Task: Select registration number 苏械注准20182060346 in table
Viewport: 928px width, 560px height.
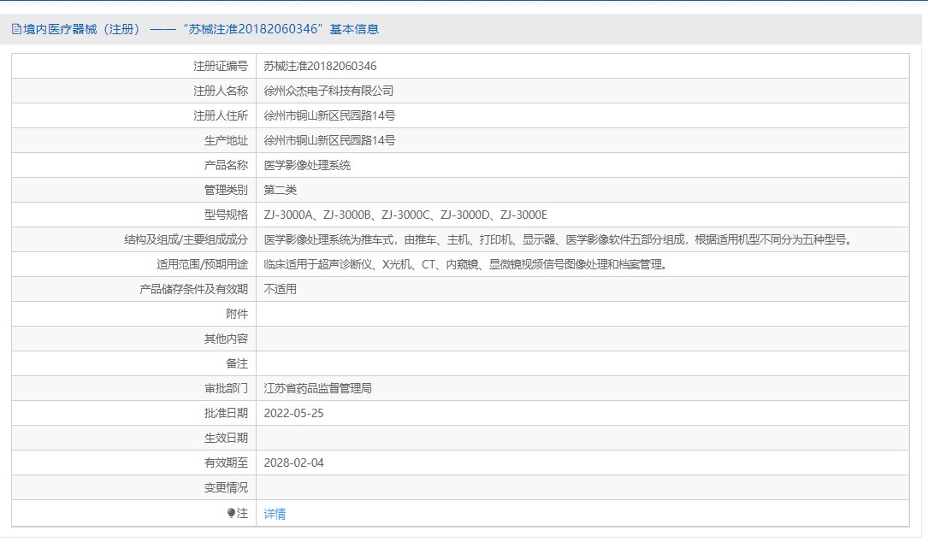Action: (x=320, y=66)
